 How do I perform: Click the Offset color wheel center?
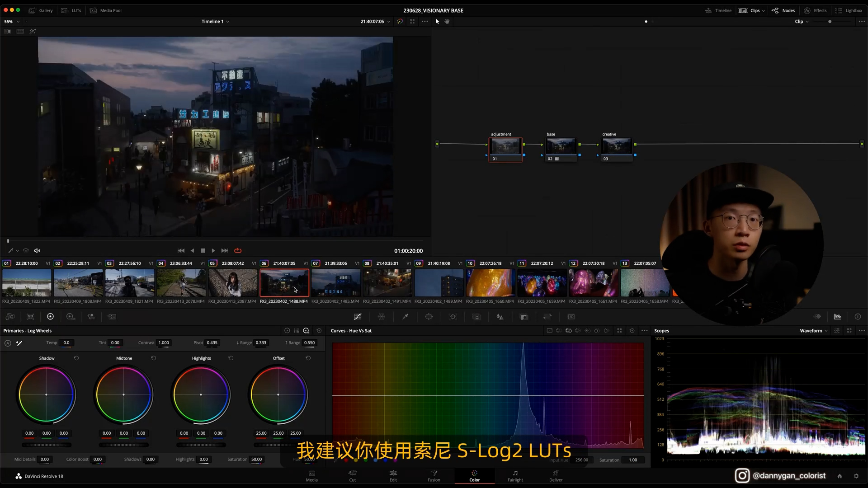pyautogui.click(x=278, y=395)
